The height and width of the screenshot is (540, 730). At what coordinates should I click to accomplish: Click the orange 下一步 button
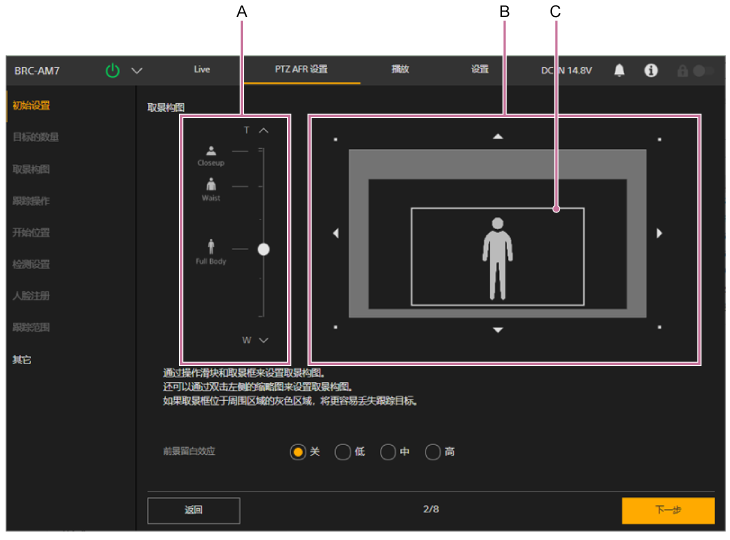668,510
